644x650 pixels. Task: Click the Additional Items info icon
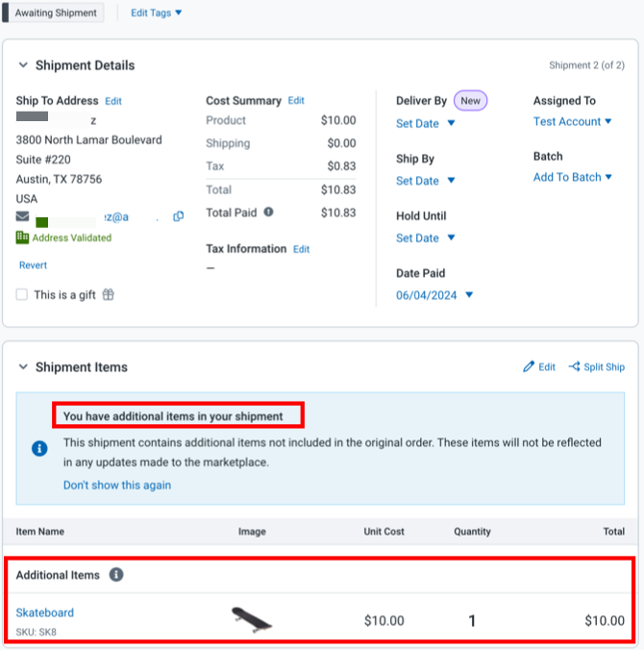pos(116,575)
